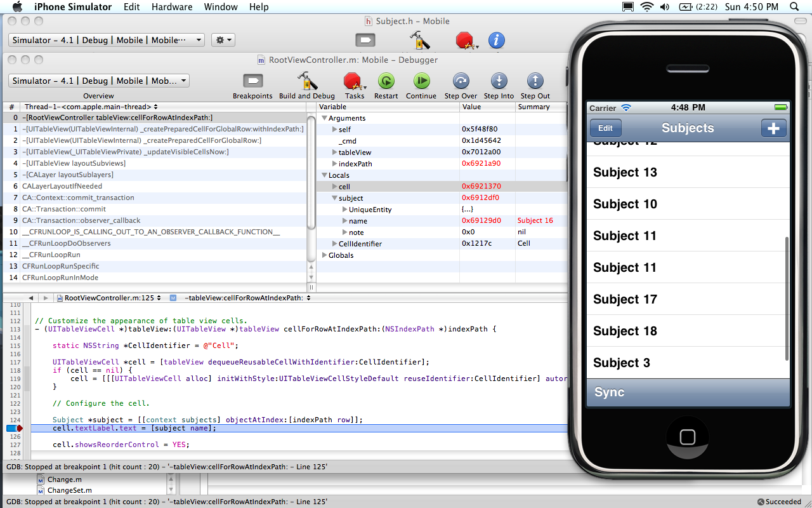Click the stack frame list vertical scrollbar
The height and width of the screenshot is (508, 812).
click(x=311, y=171)
